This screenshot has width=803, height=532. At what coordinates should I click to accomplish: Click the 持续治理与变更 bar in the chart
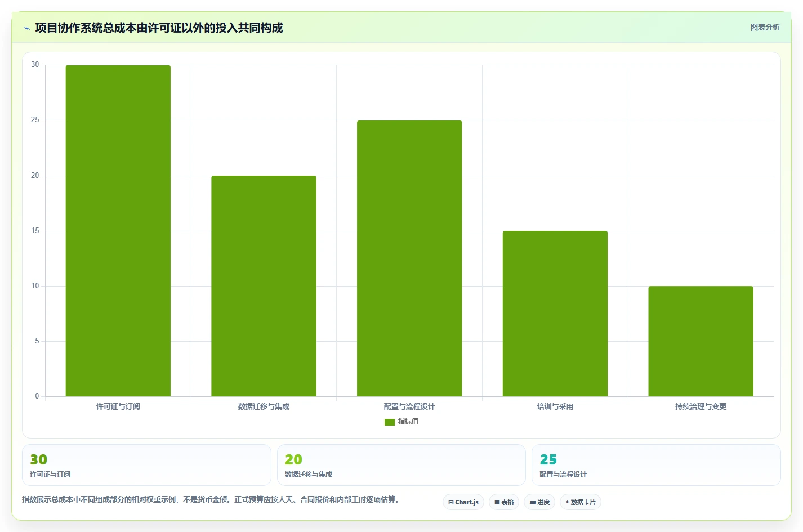[x=701, y=341]
